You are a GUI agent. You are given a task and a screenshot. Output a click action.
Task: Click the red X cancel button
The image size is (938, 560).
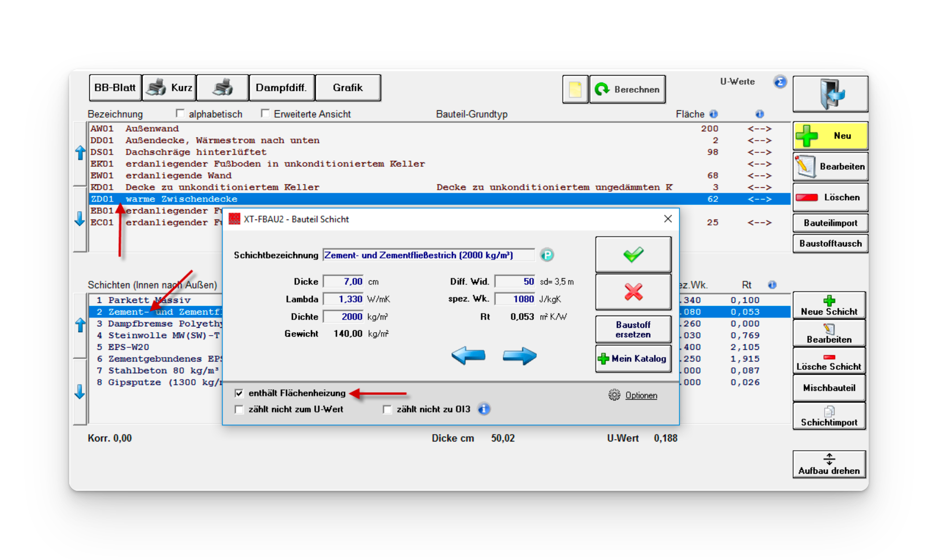633,292
